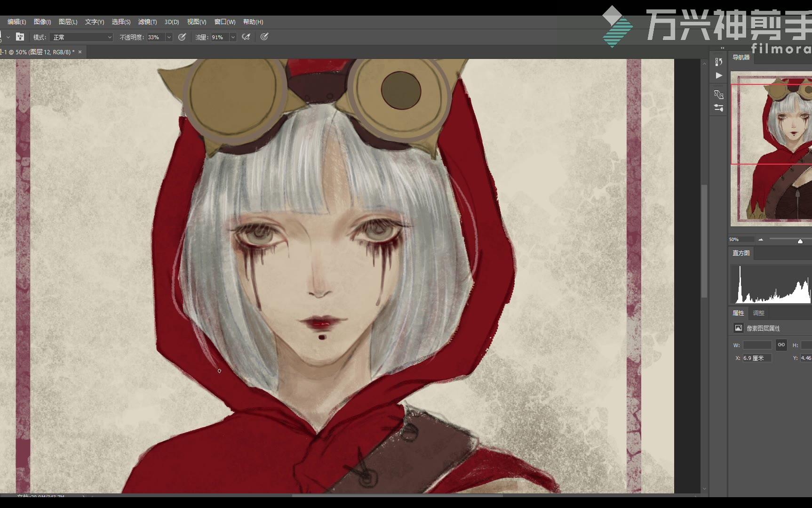This screenshot has height=508, width=812.
Task: Open the 图层(L) menu
Action: [68, 22]
